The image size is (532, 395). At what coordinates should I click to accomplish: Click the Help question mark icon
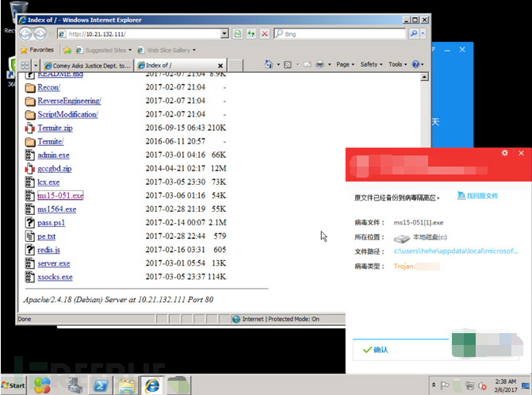tap(415, 64)
